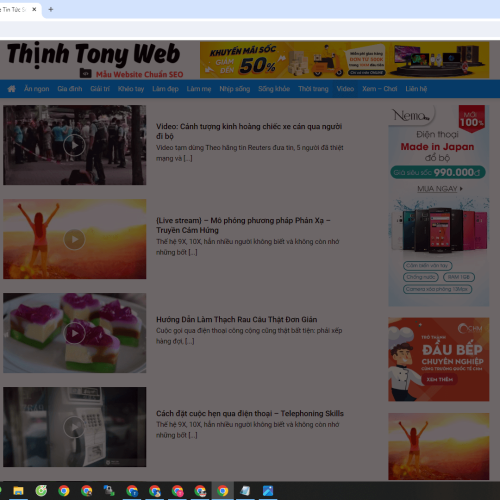500x500 pixels.
Task: Open the green circular app in taskbar
Action: (41, 491)
